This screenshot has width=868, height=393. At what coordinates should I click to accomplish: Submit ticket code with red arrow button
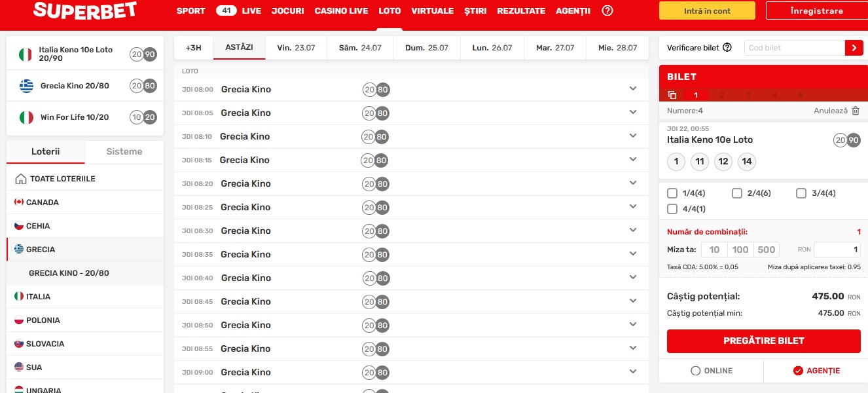(854, 48)
